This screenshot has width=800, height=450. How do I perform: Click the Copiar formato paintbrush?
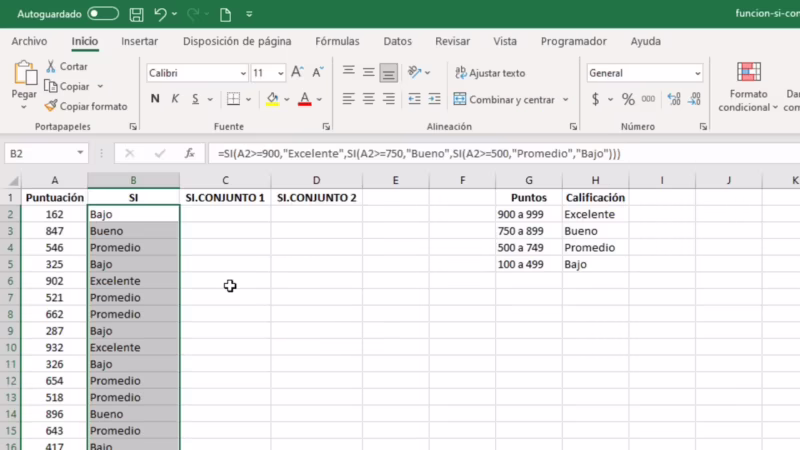[51, 106]
